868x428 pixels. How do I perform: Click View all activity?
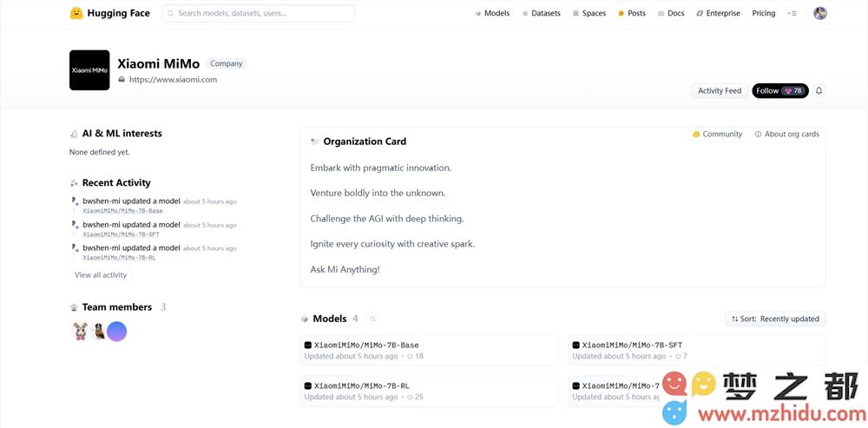point(101,275)
